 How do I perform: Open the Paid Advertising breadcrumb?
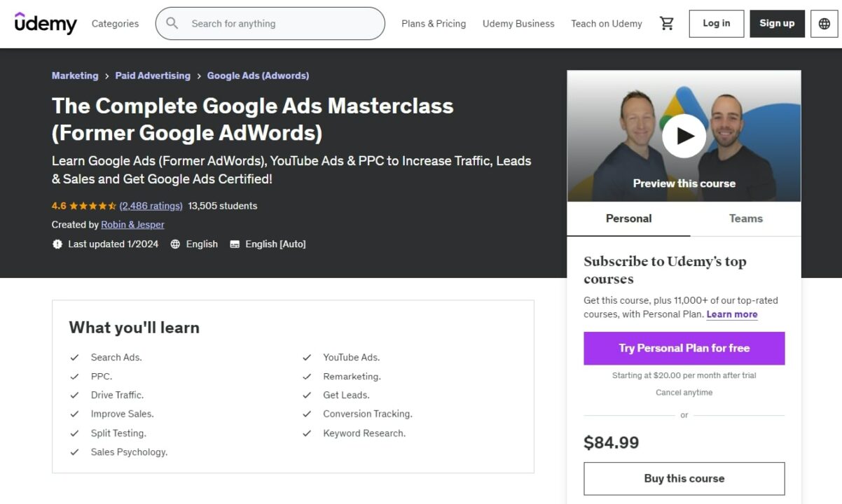[153, 76]
